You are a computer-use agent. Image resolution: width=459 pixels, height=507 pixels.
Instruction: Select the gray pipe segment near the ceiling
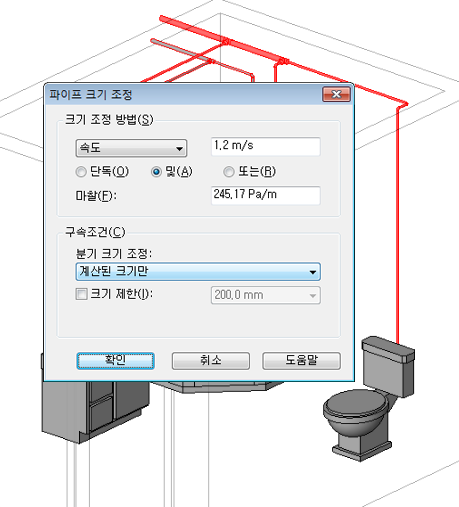[182, 51]
